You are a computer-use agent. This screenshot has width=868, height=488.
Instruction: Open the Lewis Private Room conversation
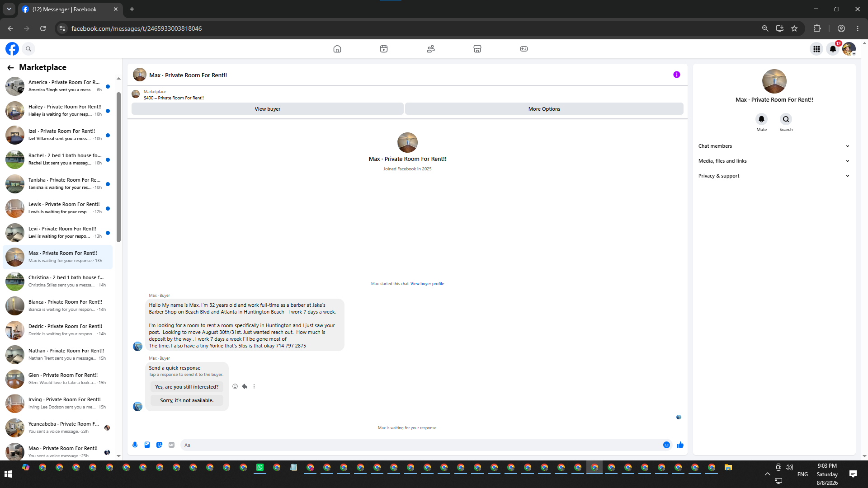pos(58,208)
